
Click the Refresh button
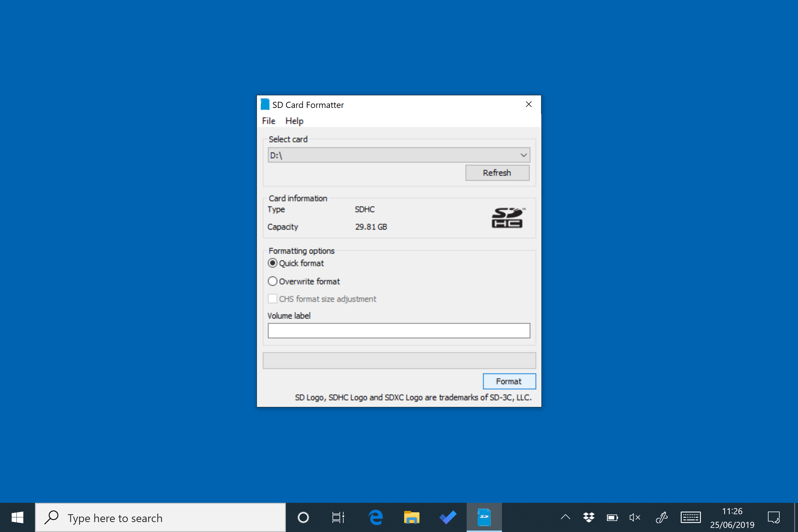coord(498,172)
